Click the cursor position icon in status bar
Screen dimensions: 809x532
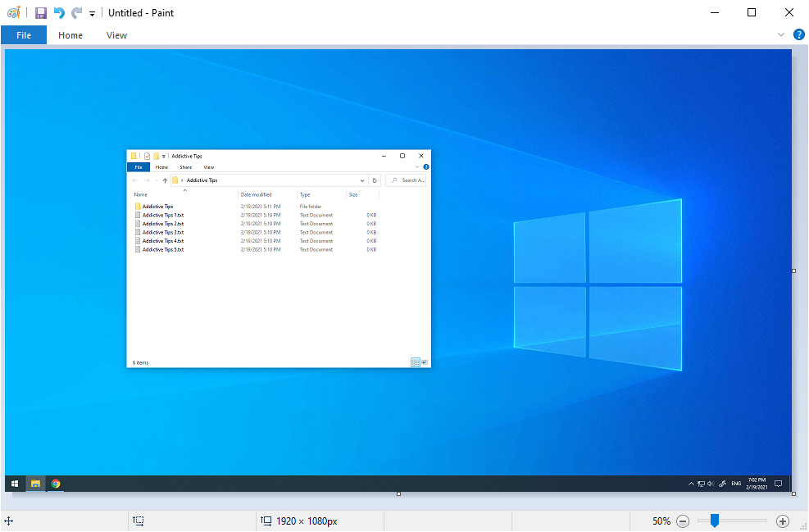tap(9, 521)
